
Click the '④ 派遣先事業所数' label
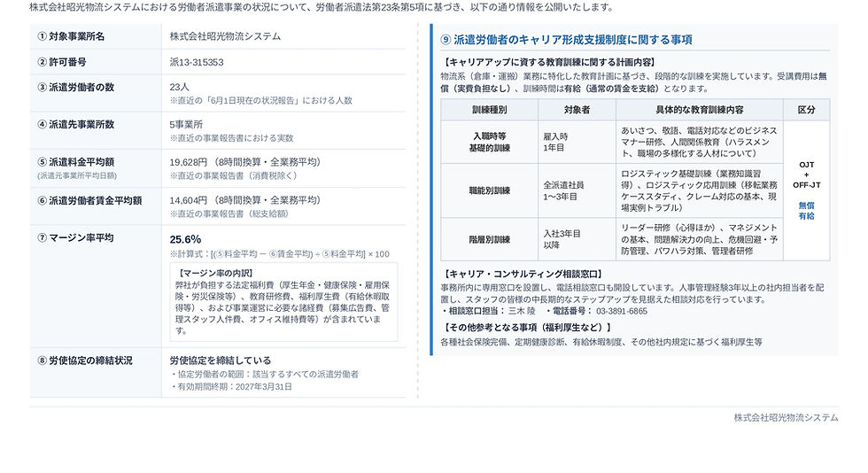[75, 125]
